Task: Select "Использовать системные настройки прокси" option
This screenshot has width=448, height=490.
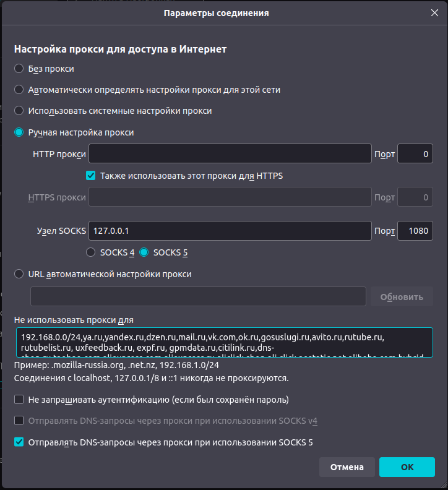Action: pyautogui.click(x=19, y=111)
